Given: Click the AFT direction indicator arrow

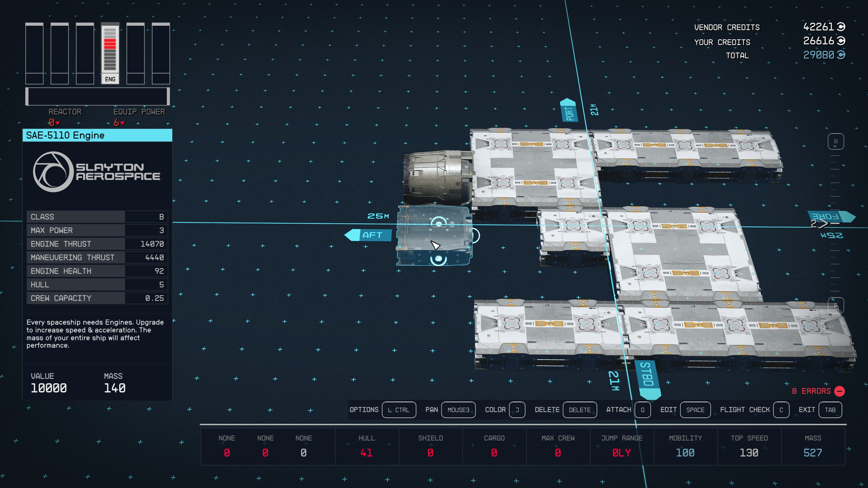Looking at the screenshot, I should tap(366, 234).
